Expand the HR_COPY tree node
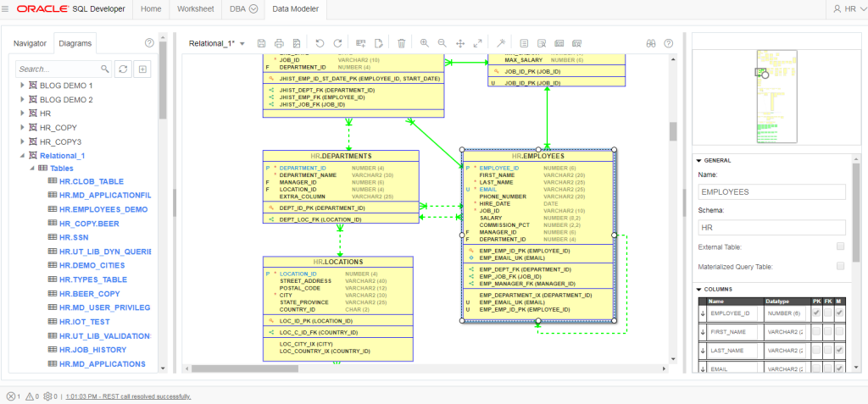The width and height of the screenshot is (868, 404). 22,127
